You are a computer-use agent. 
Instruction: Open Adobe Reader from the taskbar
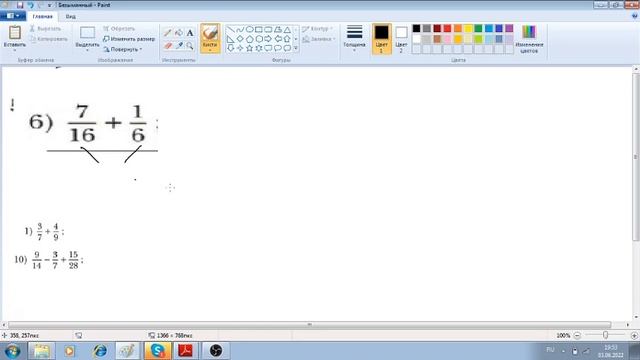[186, 351]
